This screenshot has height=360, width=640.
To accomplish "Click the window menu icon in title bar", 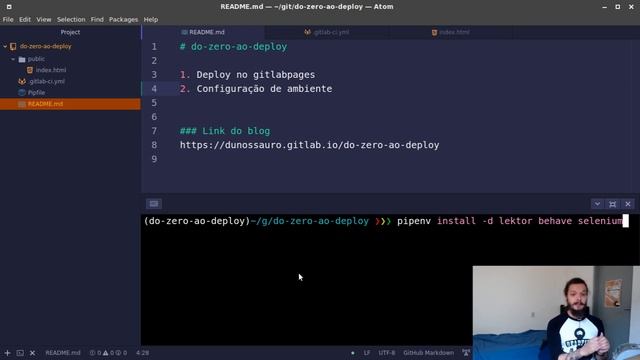I will point(9,7).
